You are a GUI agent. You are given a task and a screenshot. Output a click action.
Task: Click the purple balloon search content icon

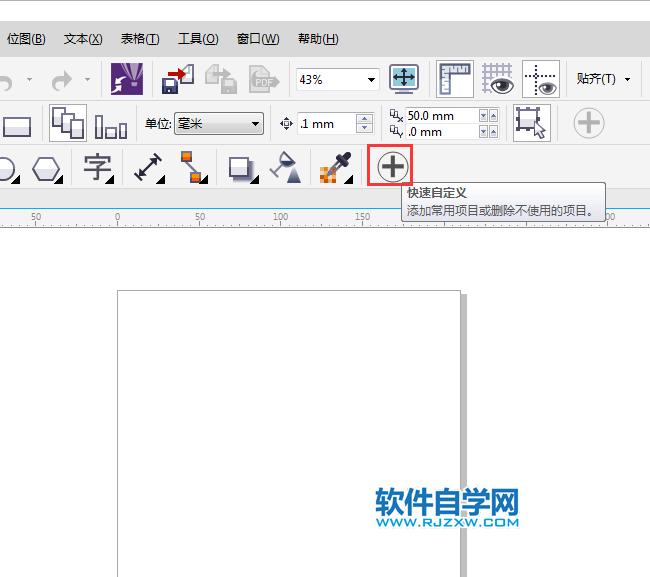[127, 79]
